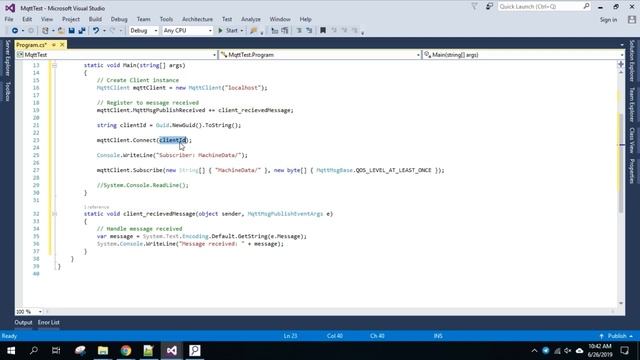Open the dropdown arrow next to Start
The height and width of the screenshot is (360, 640).
[x=242, y=31]
